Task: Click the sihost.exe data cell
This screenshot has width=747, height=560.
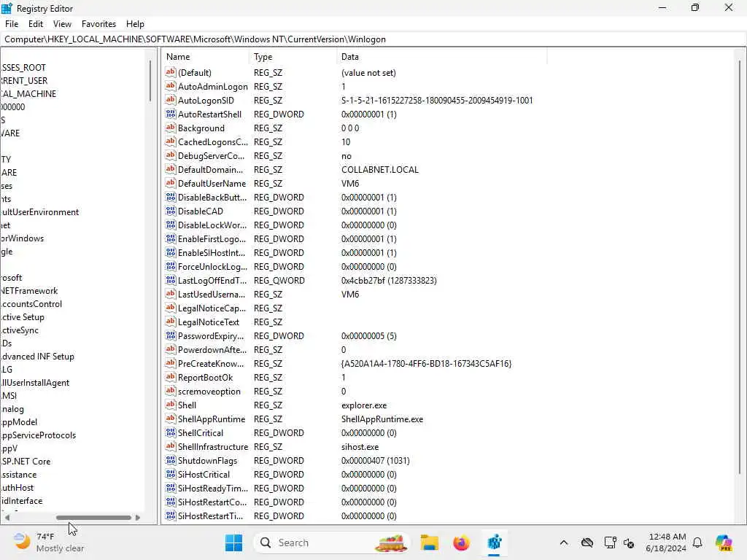Action: [360, 447]
